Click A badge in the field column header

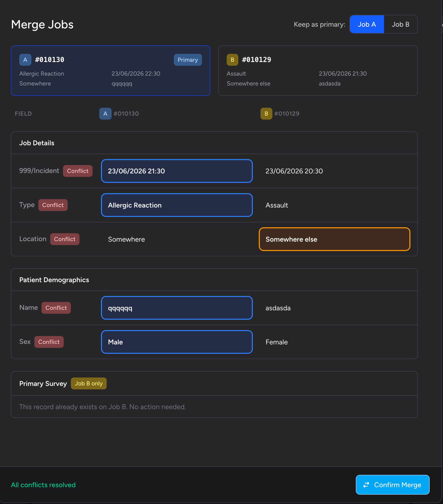coord(105,114)
